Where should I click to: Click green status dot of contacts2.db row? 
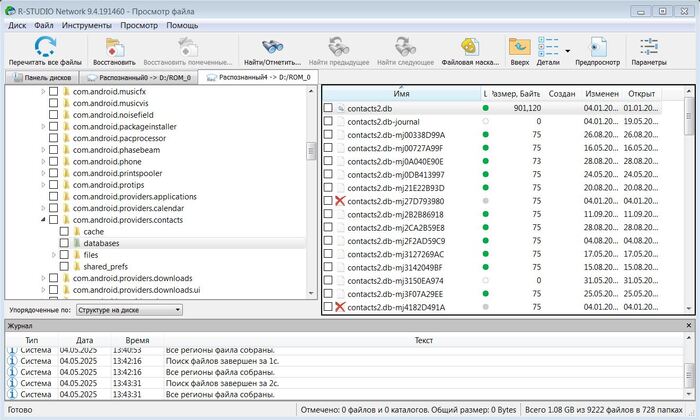point(486,108)
